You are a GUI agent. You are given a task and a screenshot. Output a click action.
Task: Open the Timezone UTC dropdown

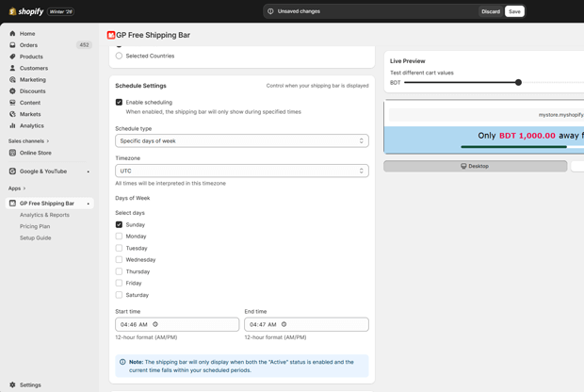[242, 171]
